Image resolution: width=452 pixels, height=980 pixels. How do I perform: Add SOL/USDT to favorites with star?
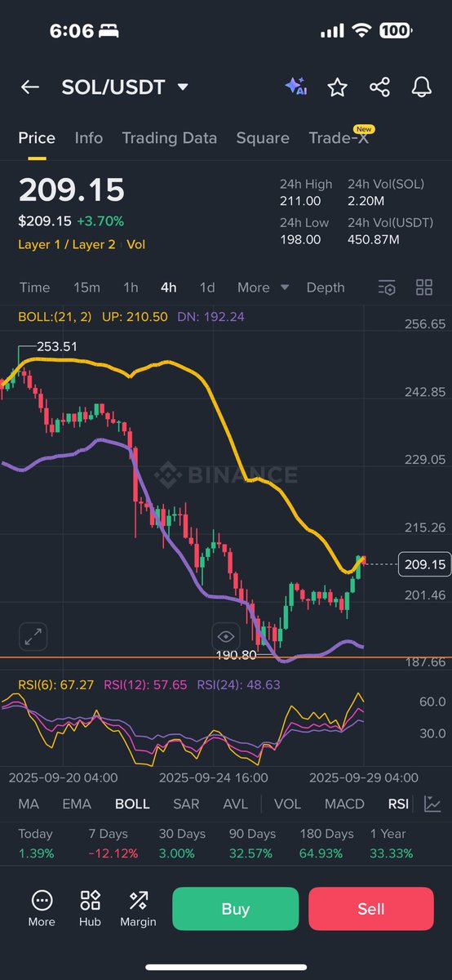point(337,87)
